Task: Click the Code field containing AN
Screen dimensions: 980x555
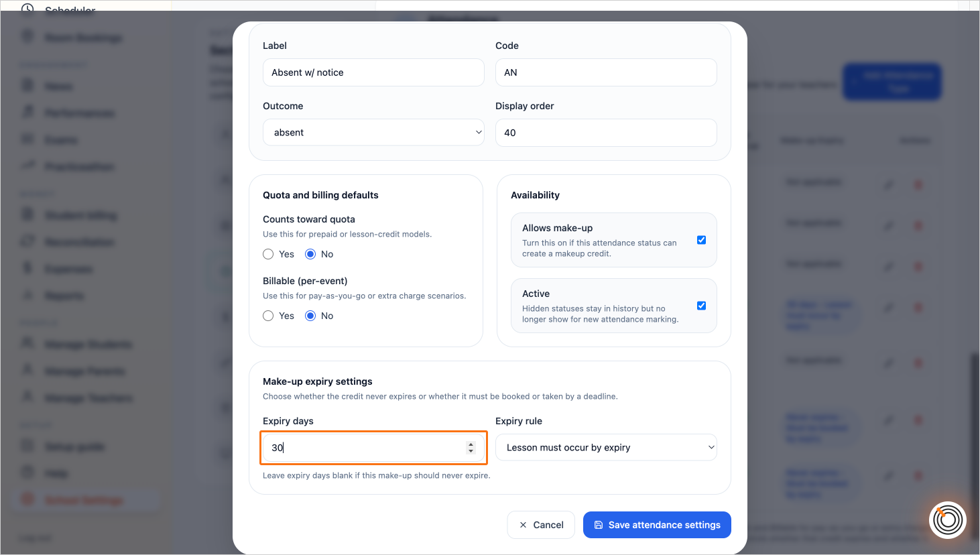Action: pyautogui.click(x=606, y=72)
